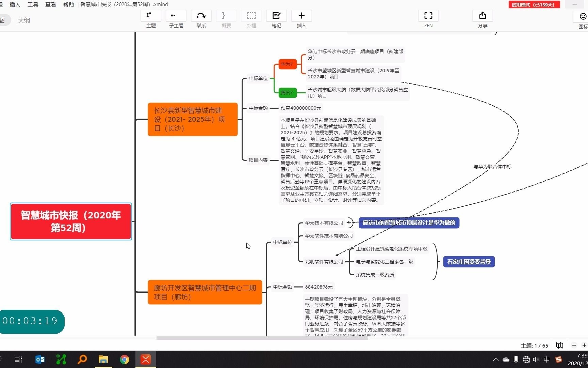Select the central topic 智慧城市快报（2020年第52周）

[71, 221]
